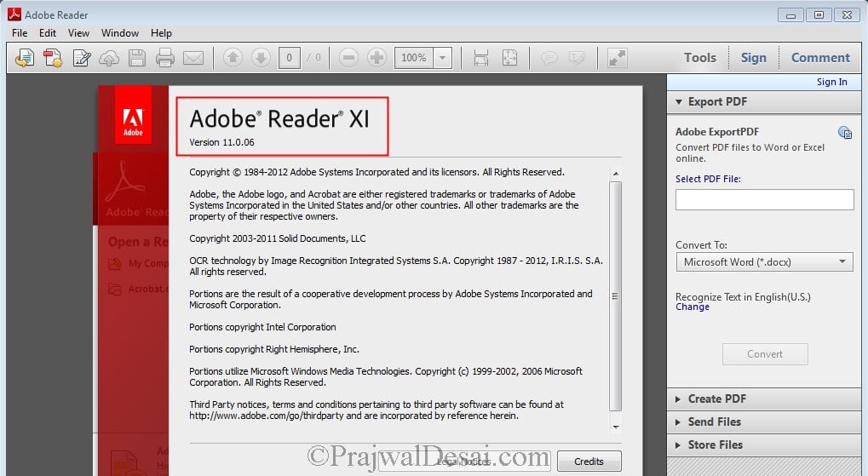Viewport: 868px width, 476px height.
Task: Click the 'Convert To:' label
Action: click(701, 245)
